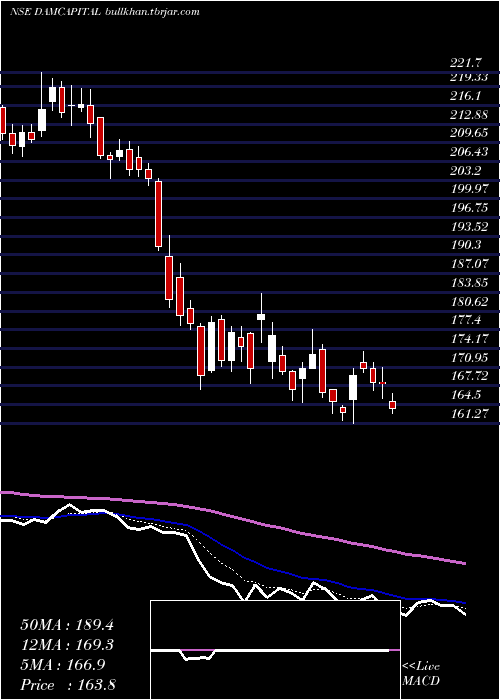Select the 221.7 price axis label
Image resolution: width=500 pixels, height=700 pixels.
click(465, 64)
